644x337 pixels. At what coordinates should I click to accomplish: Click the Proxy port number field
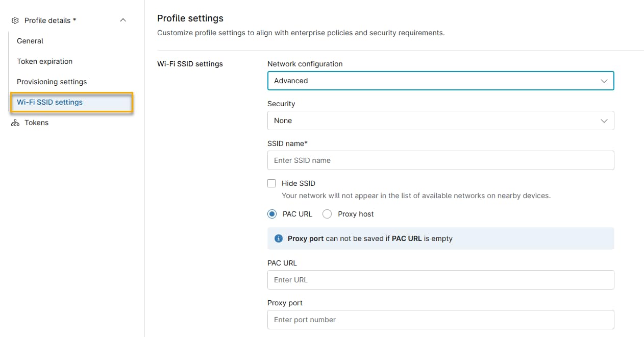440,320
